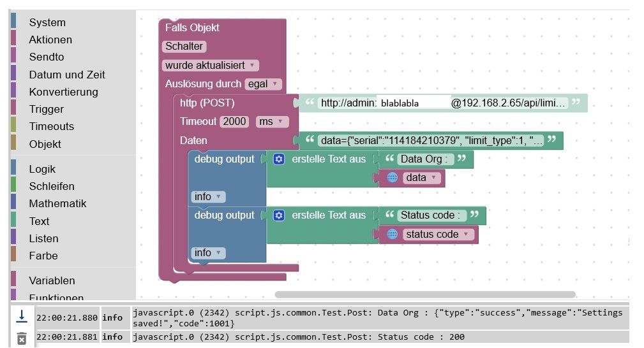
Task: Open the System block category
Action: 47,22
